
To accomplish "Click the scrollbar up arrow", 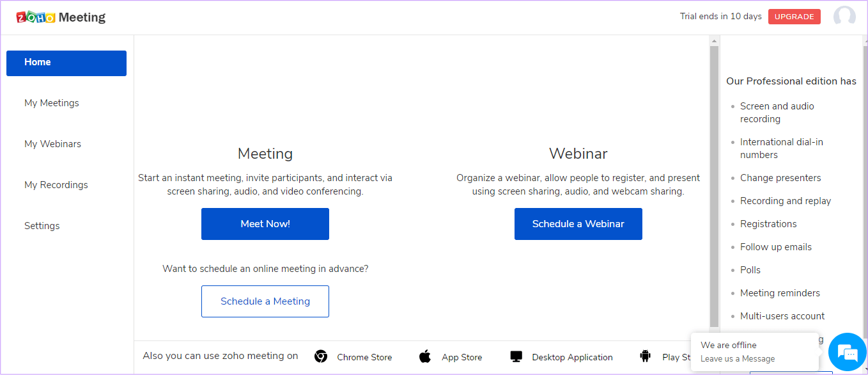I will 715,41.
